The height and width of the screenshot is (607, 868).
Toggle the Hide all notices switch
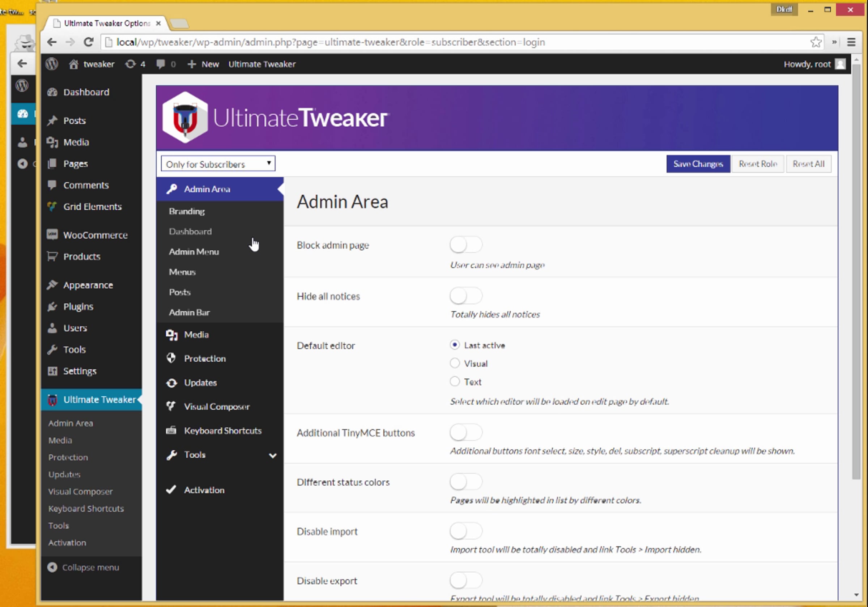(466, 296)
